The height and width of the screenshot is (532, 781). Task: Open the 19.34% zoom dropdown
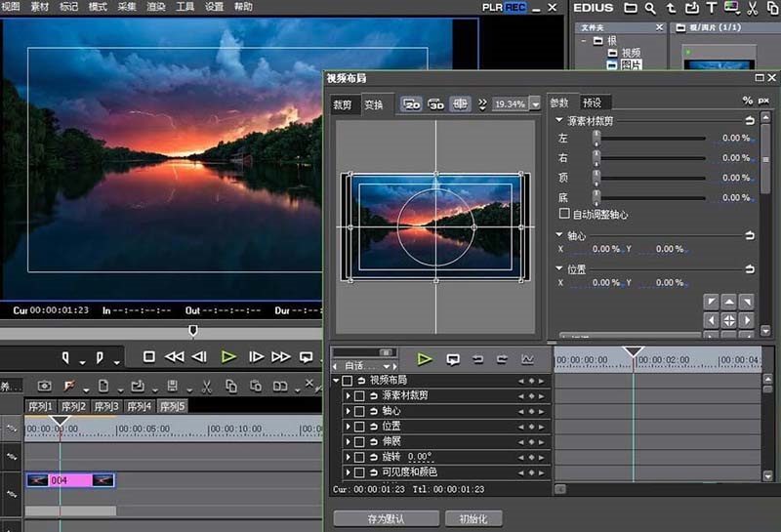534,103
